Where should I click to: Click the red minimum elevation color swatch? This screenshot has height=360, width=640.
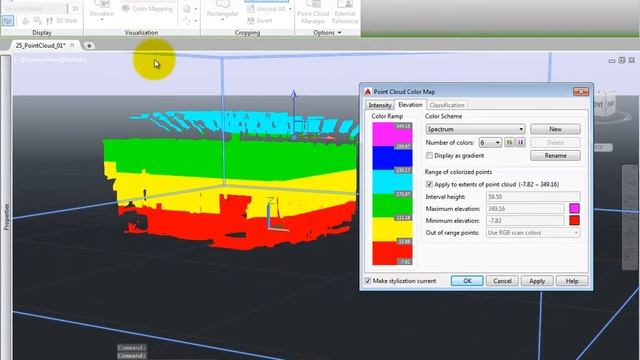click(574, 220)
